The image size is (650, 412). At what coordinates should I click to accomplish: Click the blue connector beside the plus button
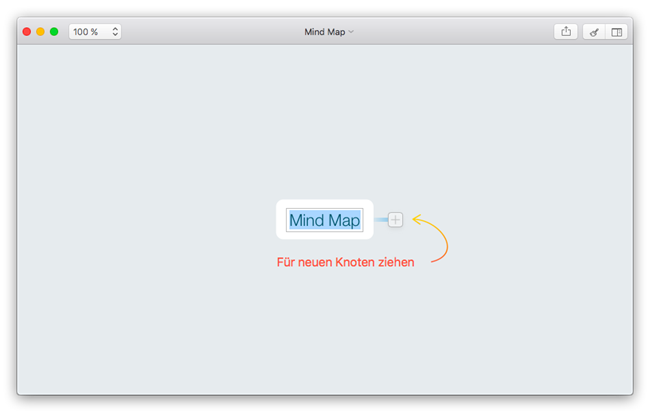[380, 219]
